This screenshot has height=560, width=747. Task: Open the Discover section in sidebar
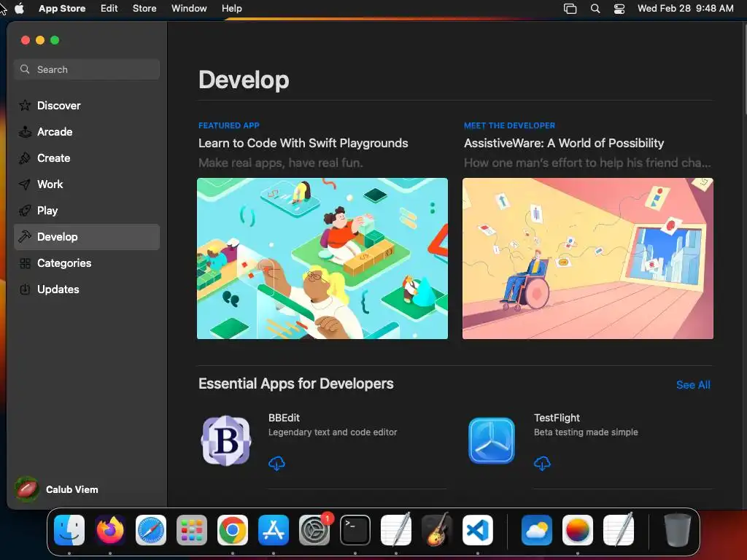tap(87, 106)
